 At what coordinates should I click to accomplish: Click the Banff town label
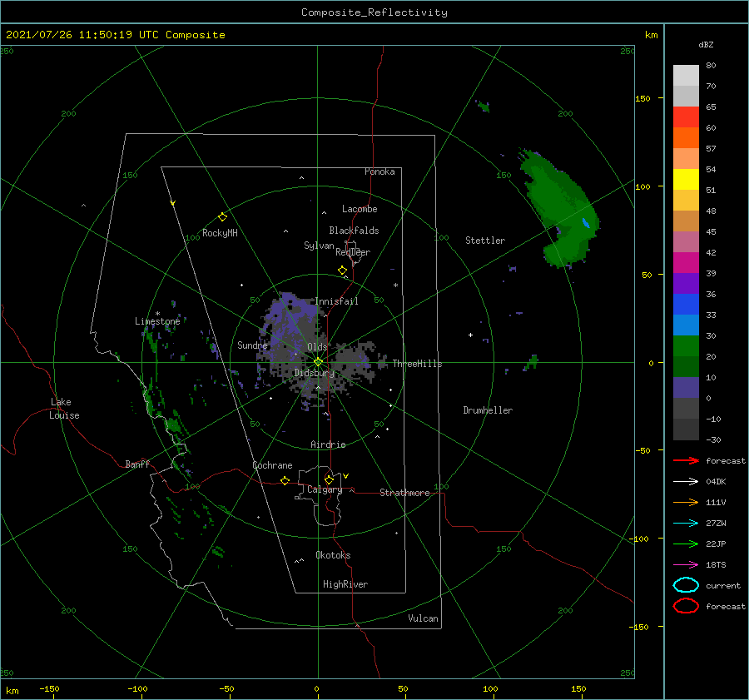[137, 464]
